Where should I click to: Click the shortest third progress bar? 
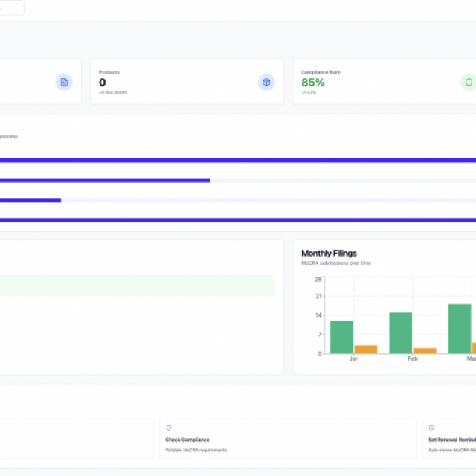point(30,200)
